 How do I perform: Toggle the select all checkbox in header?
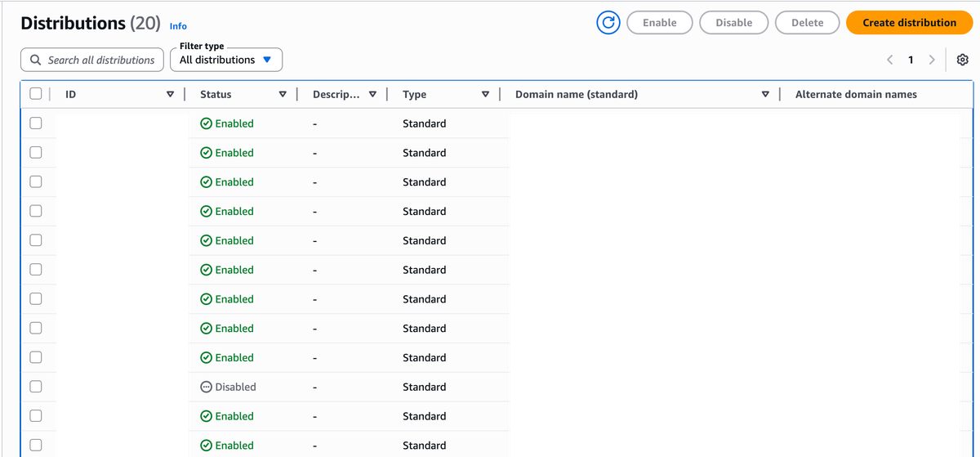pyautogui.click(x=36, y=94)
